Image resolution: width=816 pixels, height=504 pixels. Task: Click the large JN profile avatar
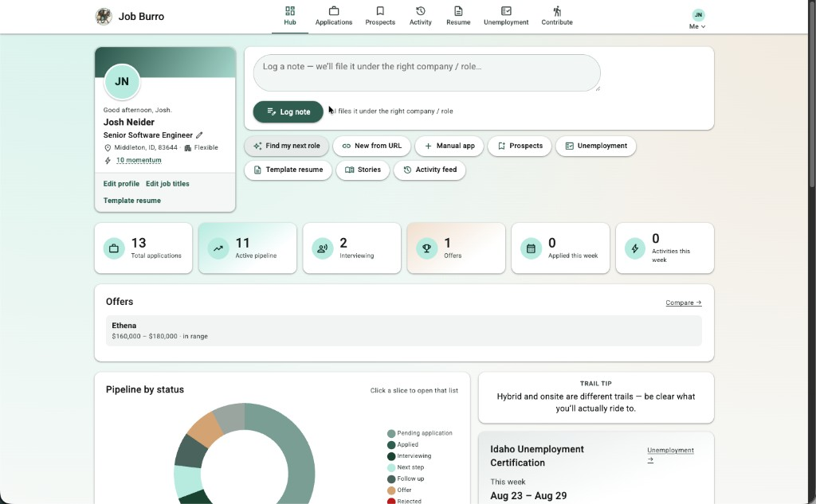(x=122, y=82)
